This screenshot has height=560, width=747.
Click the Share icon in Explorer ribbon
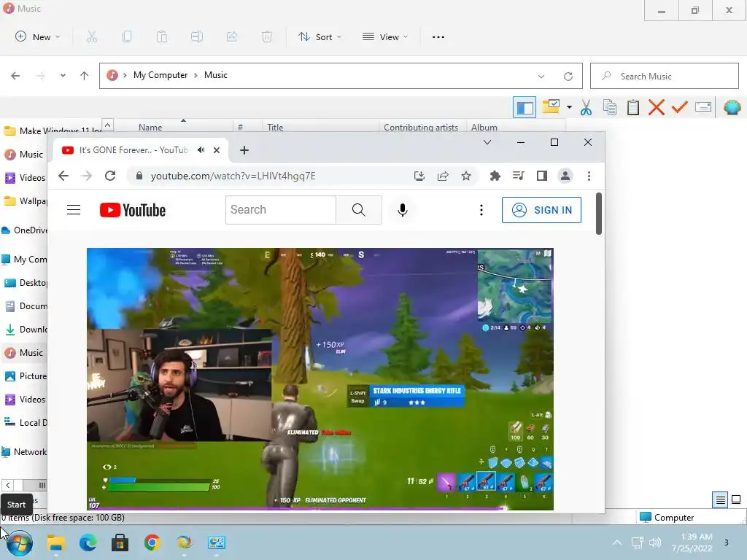(x=232, y=36)
